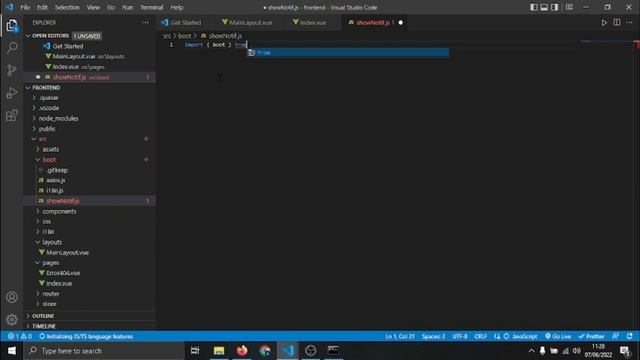Open the Run and Debug view
Image resolution: width=640 pixels, height=360 pixels.
[x=12, y=93]
